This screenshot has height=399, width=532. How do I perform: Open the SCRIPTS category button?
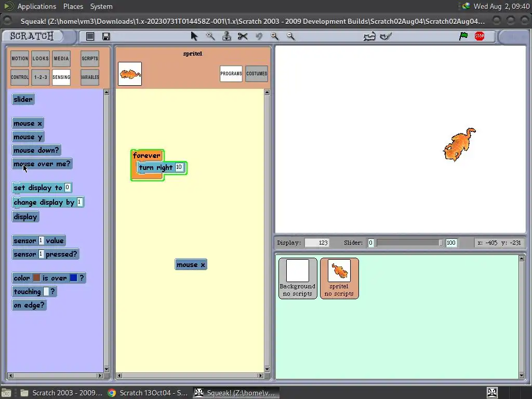90,58
